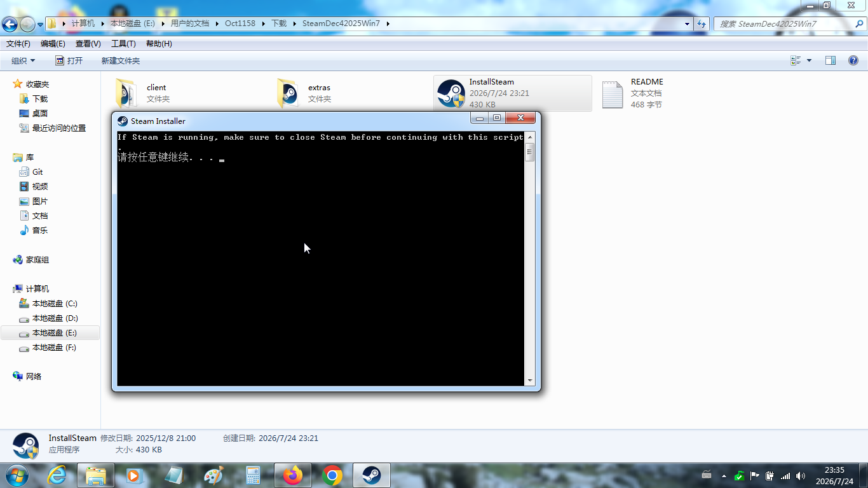The width and height of the screenshot is (868, 488).
Task: Select the README text document icon
Action: tap(613, 95)
